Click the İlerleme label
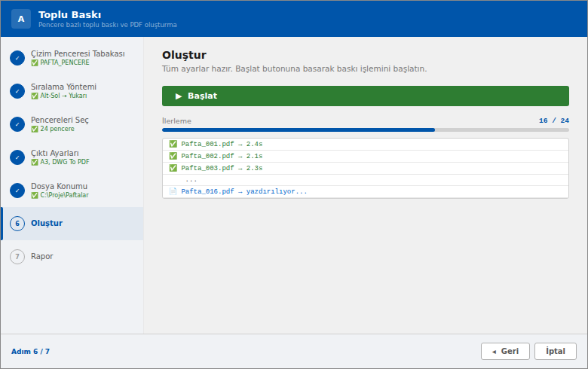 pyautogui.click(x=176, y=121)
